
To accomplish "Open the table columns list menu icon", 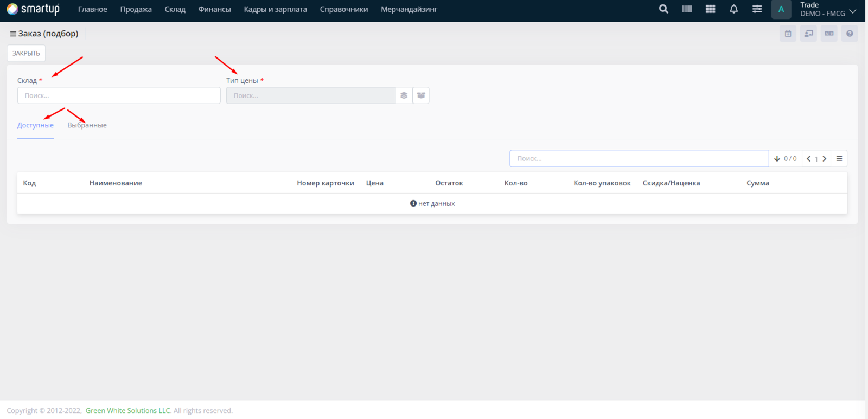I will (839, 159).
